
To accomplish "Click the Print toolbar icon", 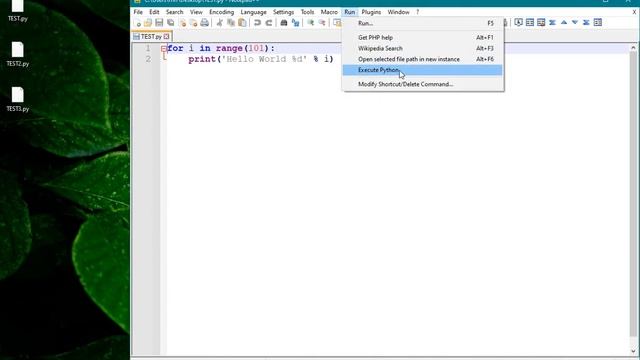I will point(204,23).
